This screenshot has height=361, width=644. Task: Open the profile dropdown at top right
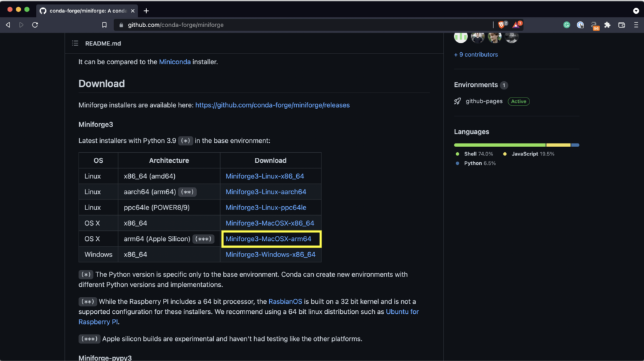[x=636, y=11]
